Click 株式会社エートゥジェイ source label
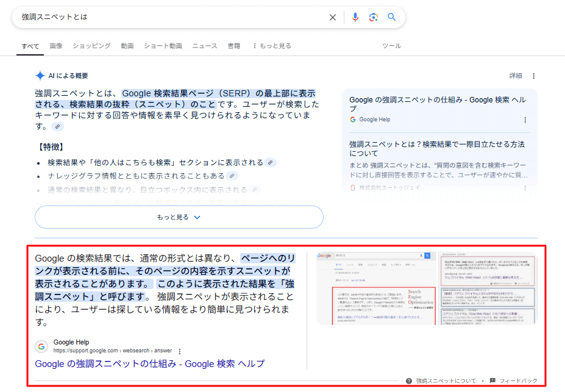The width and height of the screenshot is (565, 392). coord(389,187)
